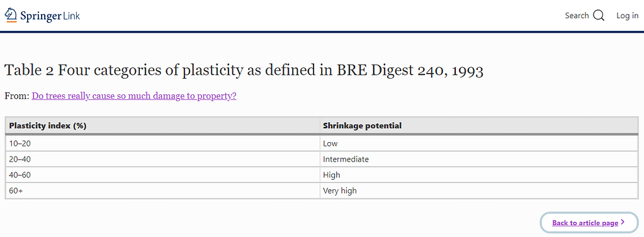Select Log in from header

627,16
